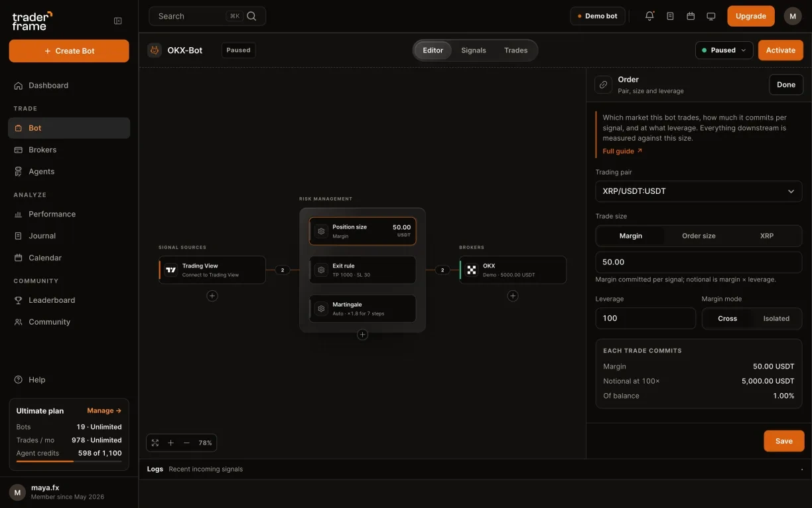Open Brokers in the sidebar

[x=69, y=150]
